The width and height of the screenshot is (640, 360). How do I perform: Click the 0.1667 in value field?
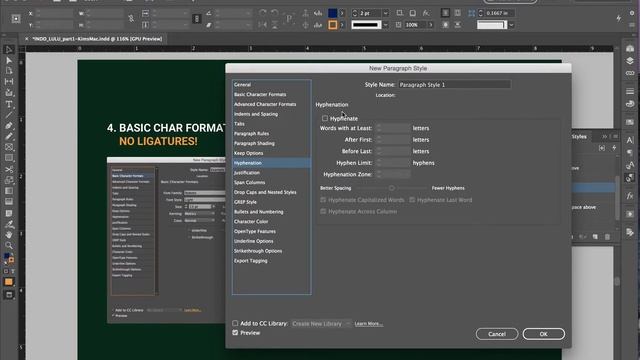[x=499, y=13]
